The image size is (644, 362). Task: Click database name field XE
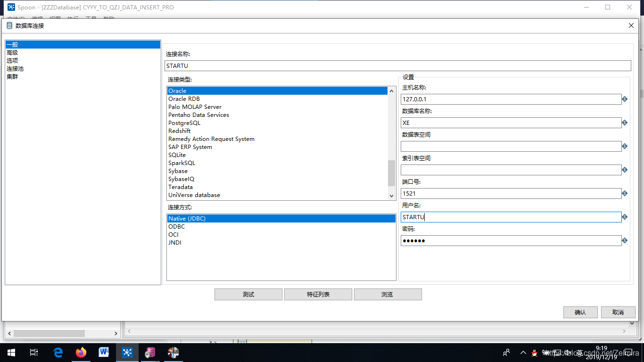511,123
